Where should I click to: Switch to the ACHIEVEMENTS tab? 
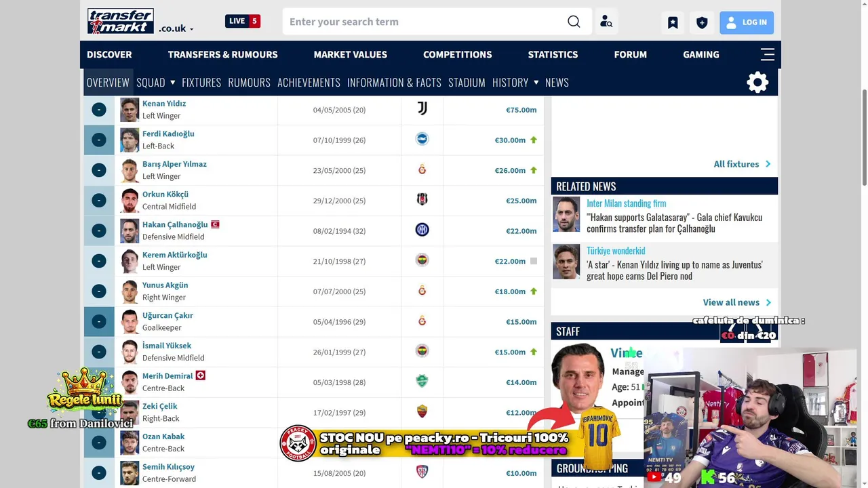tap(309, 82)
